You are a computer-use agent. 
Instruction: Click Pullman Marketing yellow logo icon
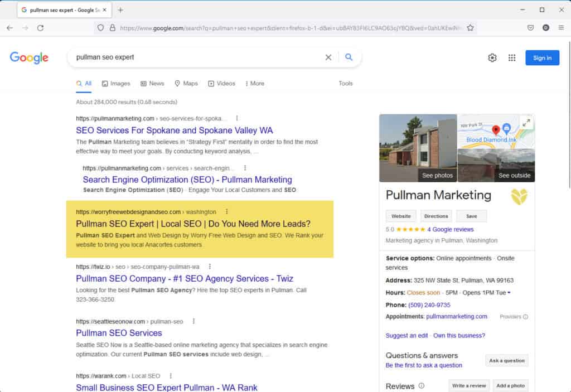coord(519,196)
